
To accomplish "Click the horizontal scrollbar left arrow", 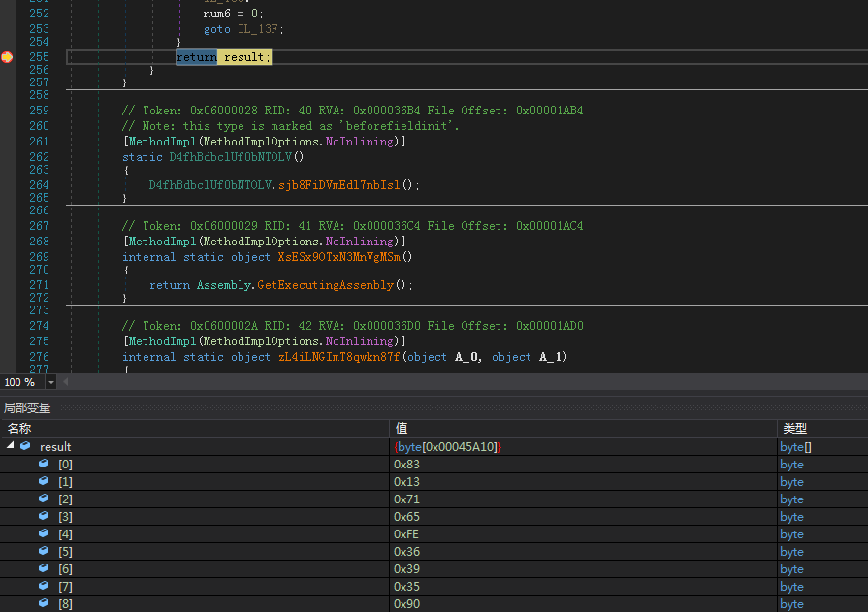I will pos(66,381).
